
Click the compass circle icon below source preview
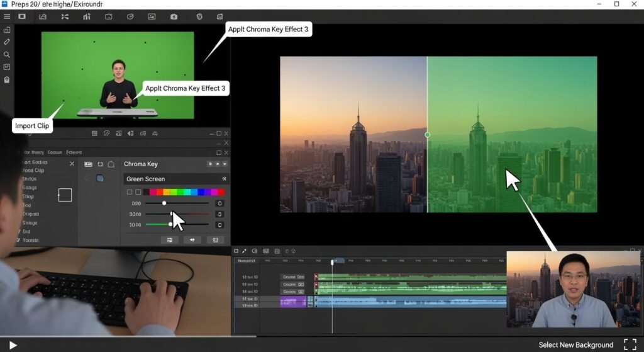click(106, 133)
